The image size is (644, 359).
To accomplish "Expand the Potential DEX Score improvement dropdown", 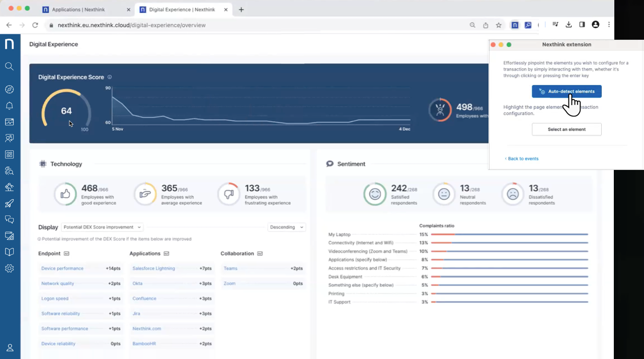I will (102, 227).
